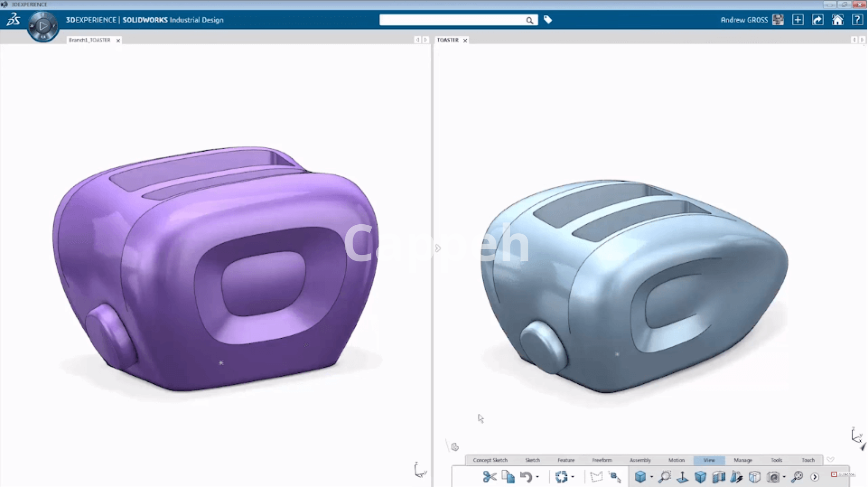Click into the top search field
868x487 pixels.
(452, 20)
